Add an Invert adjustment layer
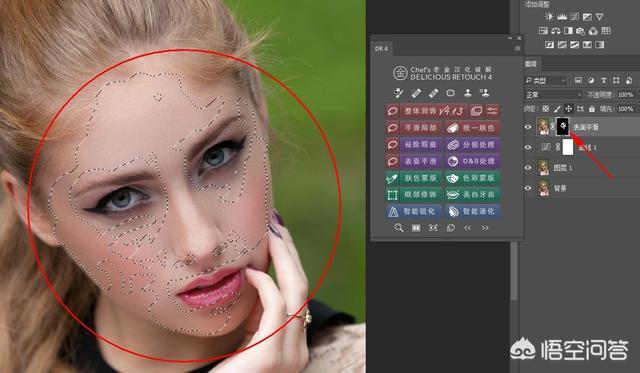This screenshot has height=373, width=640. 549,44
